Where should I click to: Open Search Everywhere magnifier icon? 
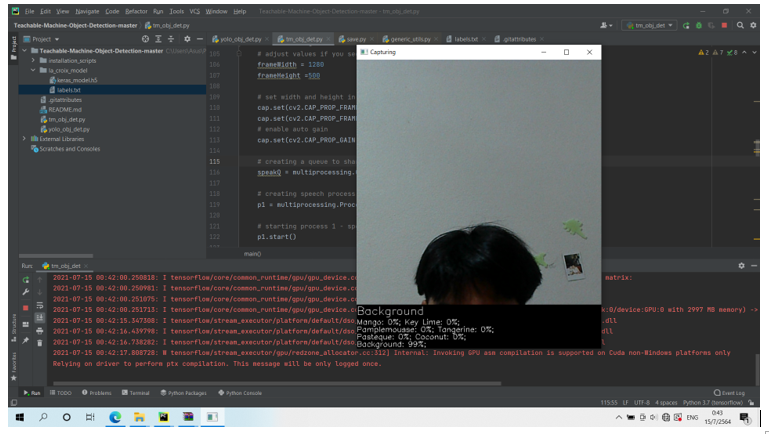[740, 26]
